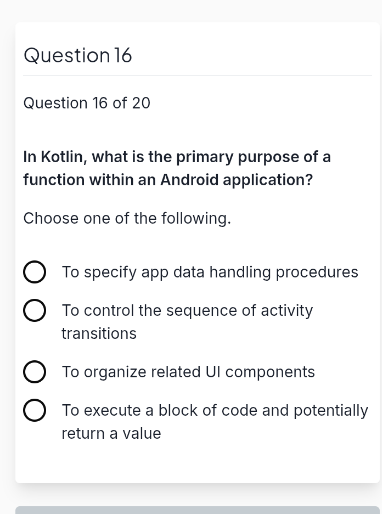Viewport: 382px width, 514px height.
Task: Click the "Question 16 of 20" progress text
Action: coord(87,103)
